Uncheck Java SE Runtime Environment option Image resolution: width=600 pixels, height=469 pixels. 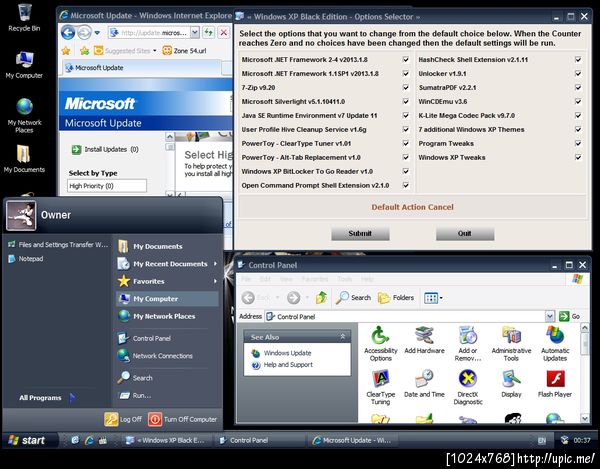406,116
